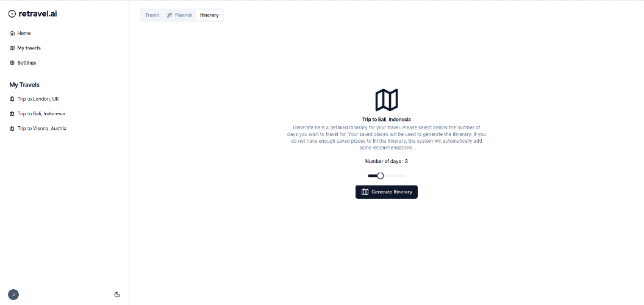Viewport: 644px width, 305px height.
Task: Click luggage icon beside London trip
Action: 12,99
